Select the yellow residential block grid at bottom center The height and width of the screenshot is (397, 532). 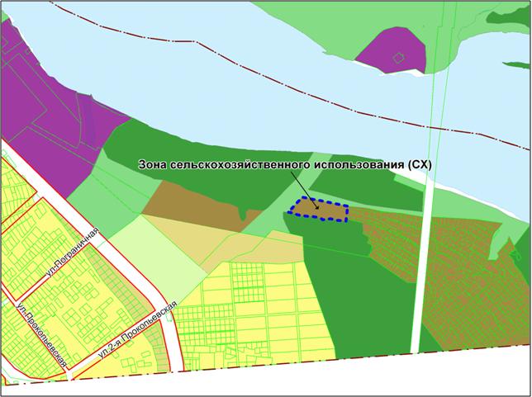pos(248,305)
